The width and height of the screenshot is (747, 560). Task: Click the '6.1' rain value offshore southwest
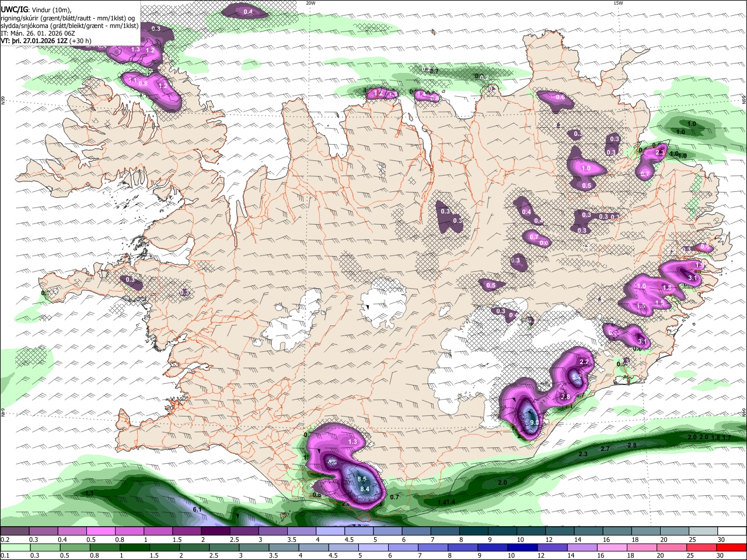[197, 510]
